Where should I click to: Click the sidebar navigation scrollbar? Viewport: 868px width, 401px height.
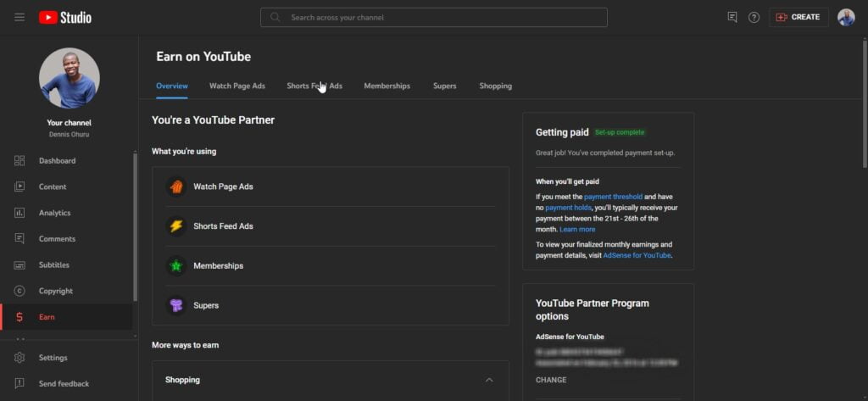pos(135,226)
